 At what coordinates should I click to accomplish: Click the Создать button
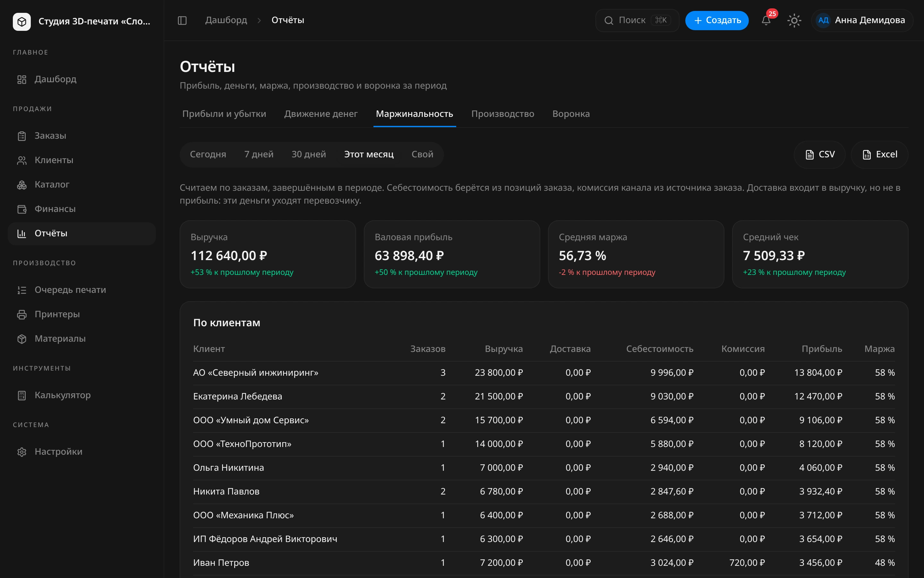point(717,20)
